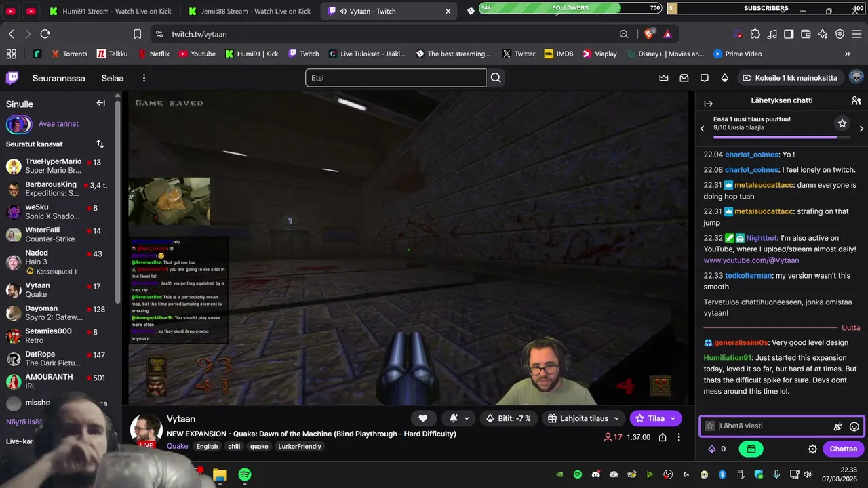Screen dimensions: 868x488
Task: Share the stream with the share icon
Action: [x=663, y=437]
